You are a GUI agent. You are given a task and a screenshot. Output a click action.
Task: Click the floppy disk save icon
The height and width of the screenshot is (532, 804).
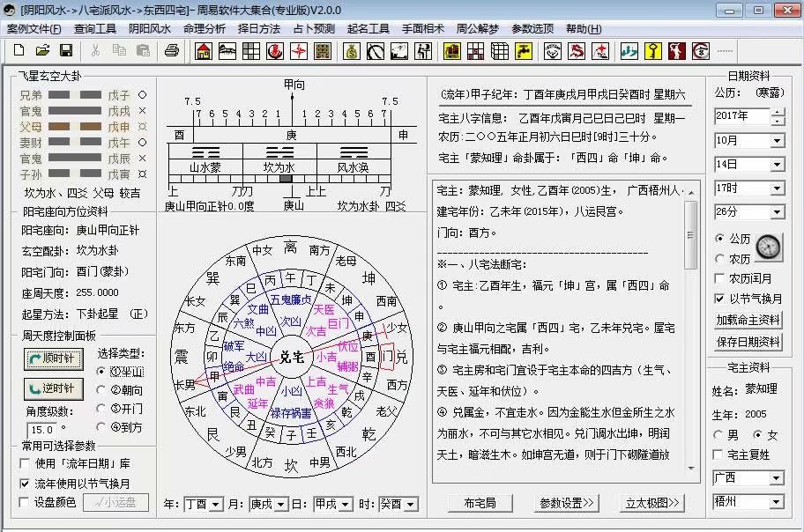tap(66, 51)
